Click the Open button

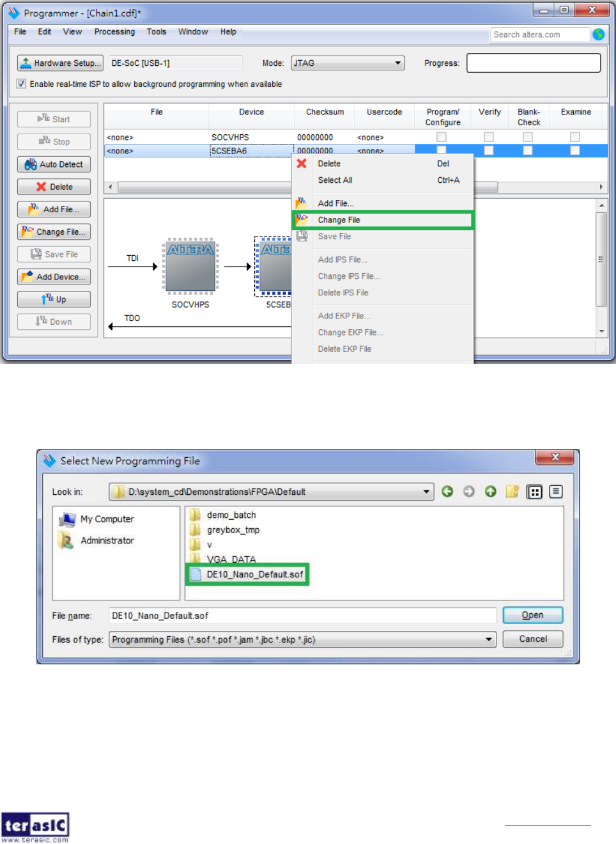click(532, 615)
